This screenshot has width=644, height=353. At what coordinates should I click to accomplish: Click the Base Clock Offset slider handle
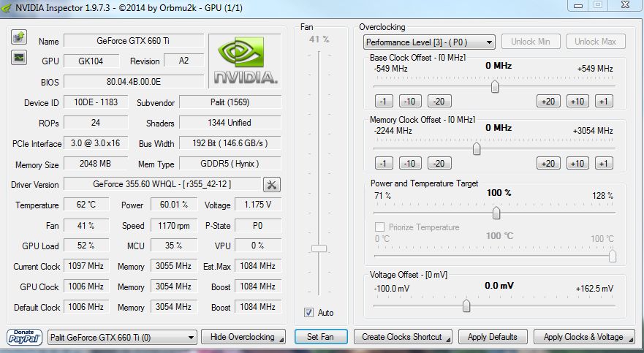[x=495, y=87]
